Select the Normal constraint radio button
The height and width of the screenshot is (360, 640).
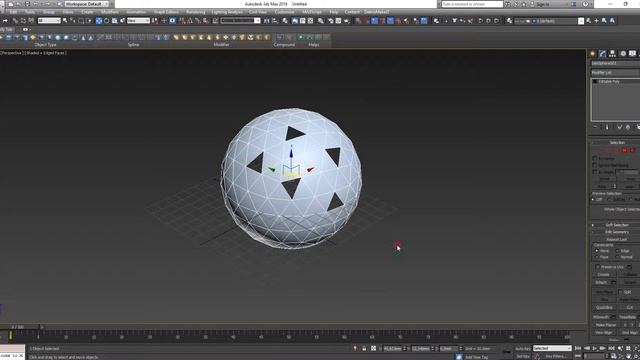[x=618, y=257]
